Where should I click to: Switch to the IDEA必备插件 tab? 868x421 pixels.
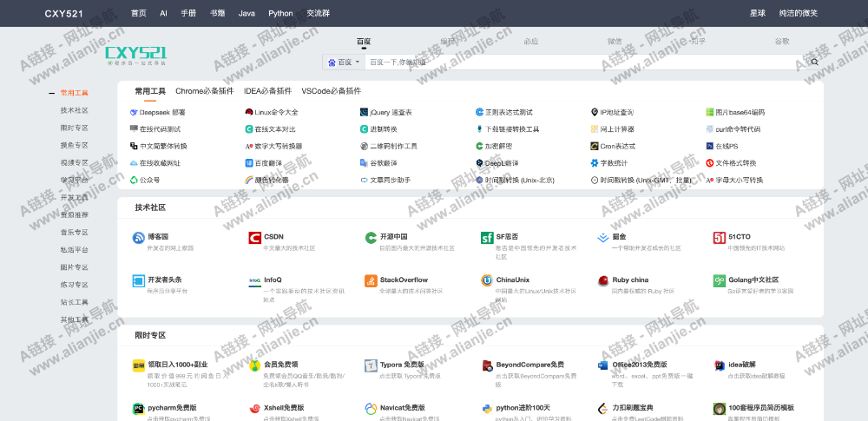(268, 91)
